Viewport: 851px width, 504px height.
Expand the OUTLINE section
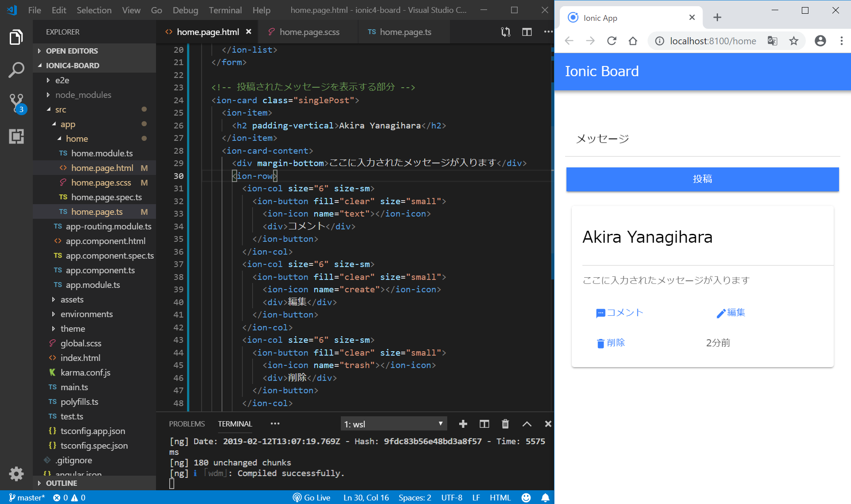tap(61, 483)
